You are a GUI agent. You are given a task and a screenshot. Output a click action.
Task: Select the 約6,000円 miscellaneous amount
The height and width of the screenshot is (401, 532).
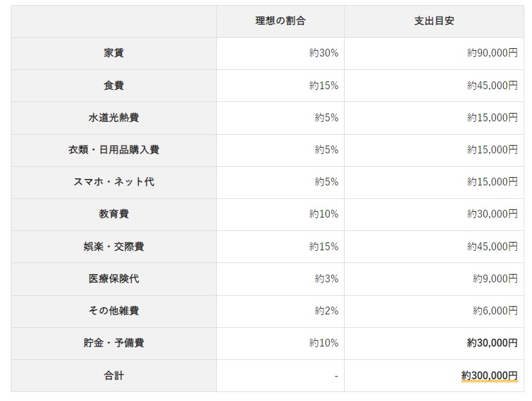pos(495,311)
